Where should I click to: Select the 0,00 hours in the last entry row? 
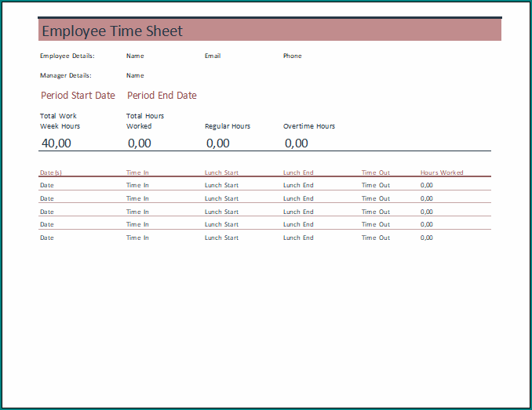point(427,238)
